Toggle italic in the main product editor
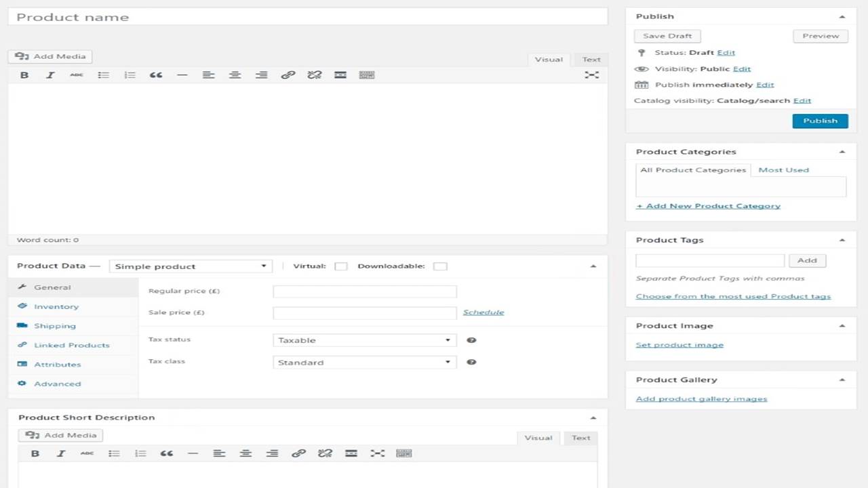 (x=50, y=75)
